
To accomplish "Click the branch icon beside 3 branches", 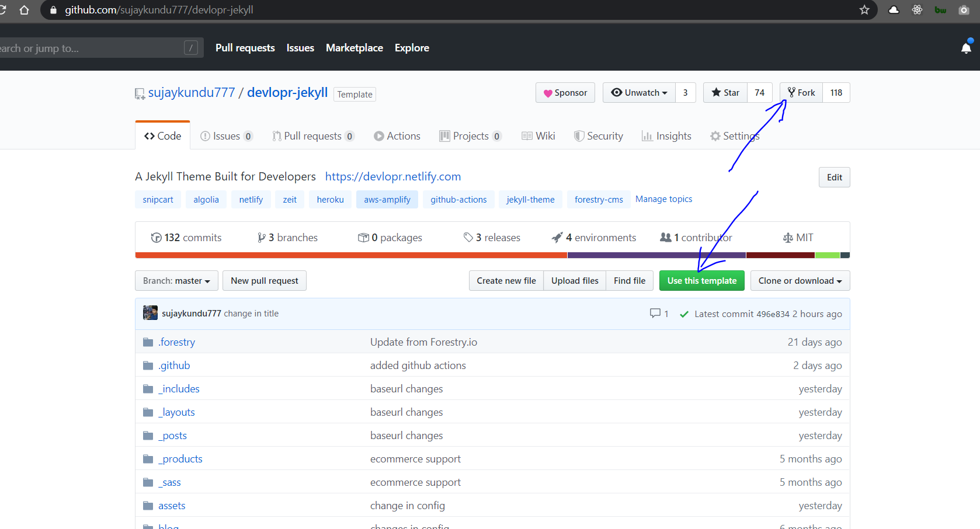I will coord(262,237).
